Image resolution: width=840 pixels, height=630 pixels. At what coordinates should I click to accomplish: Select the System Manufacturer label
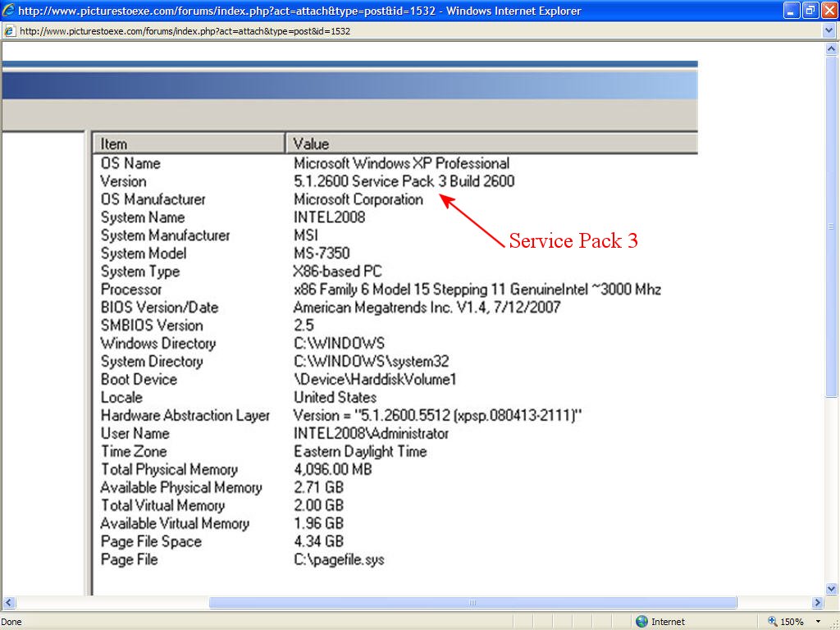pos(165,235)
